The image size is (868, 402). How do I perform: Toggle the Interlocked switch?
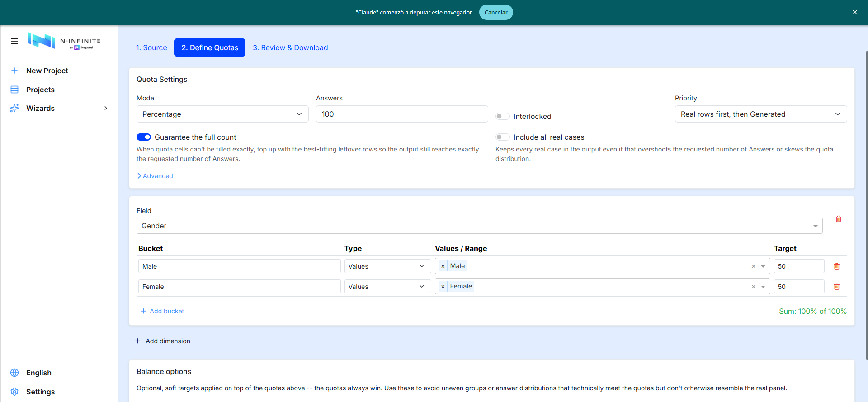coord(502,116)
